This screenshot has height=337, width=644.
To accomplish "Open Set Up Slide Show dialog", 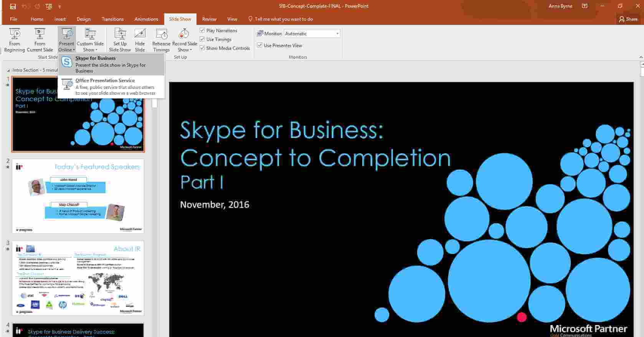I will 120,39.
